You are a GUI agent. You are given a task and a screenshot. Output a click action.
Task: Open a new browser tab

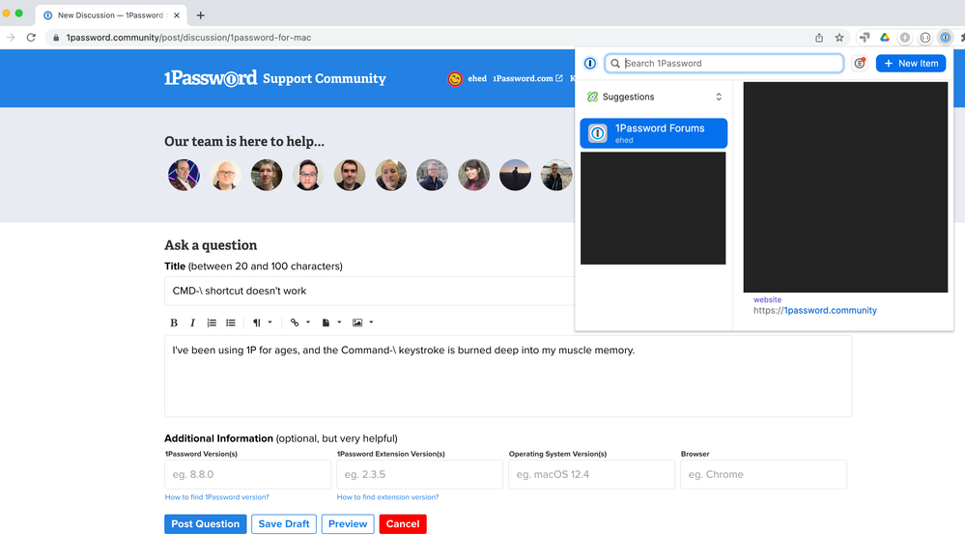click(200, 15)
